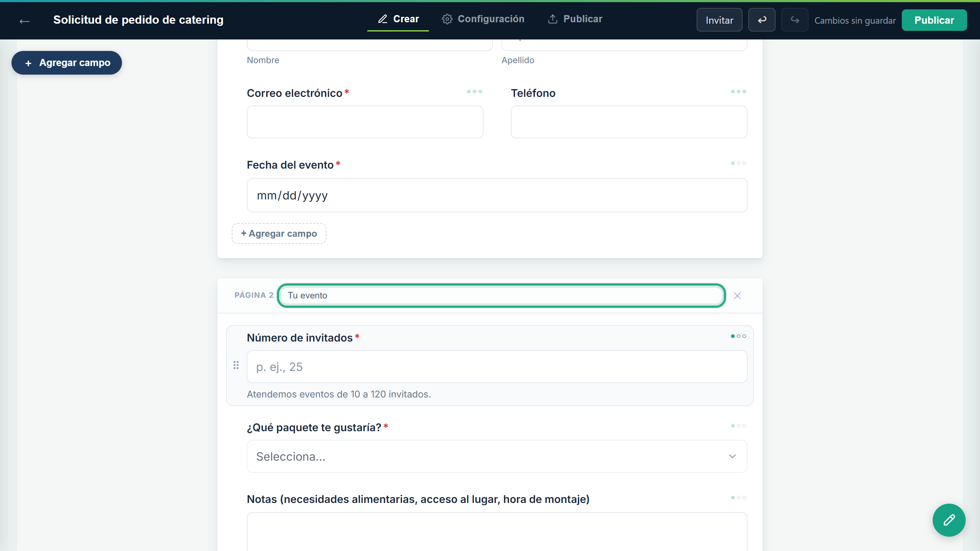Click the Teléfono input box
Screen dimensions: 980x551
pyautogui.click(x=629, y=122)
